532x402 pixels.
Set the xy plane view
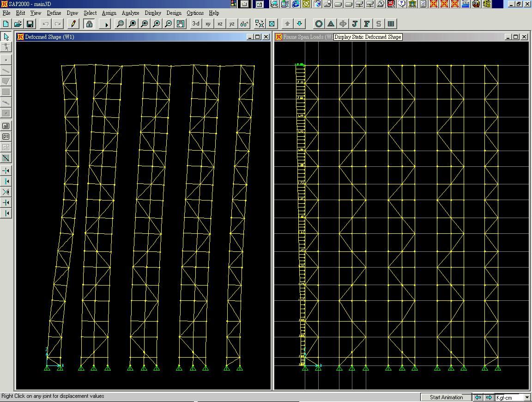coord(208,24)
